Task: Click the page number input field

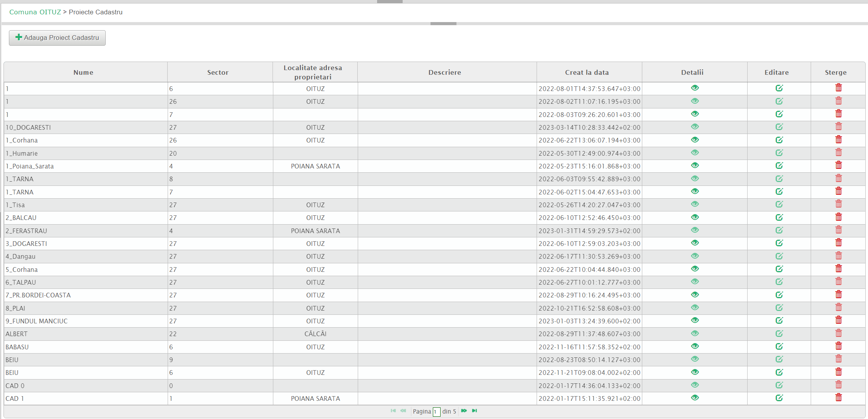Action: (436, 412)
